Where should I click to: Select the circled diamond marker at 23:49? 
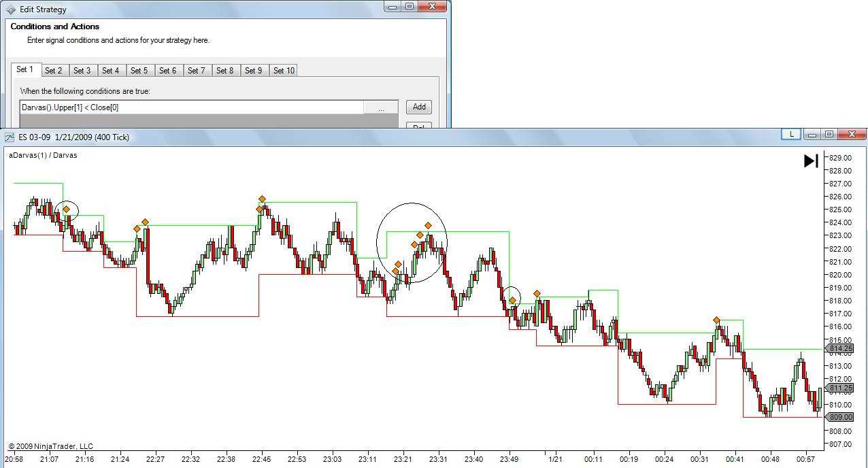[513, 300]
